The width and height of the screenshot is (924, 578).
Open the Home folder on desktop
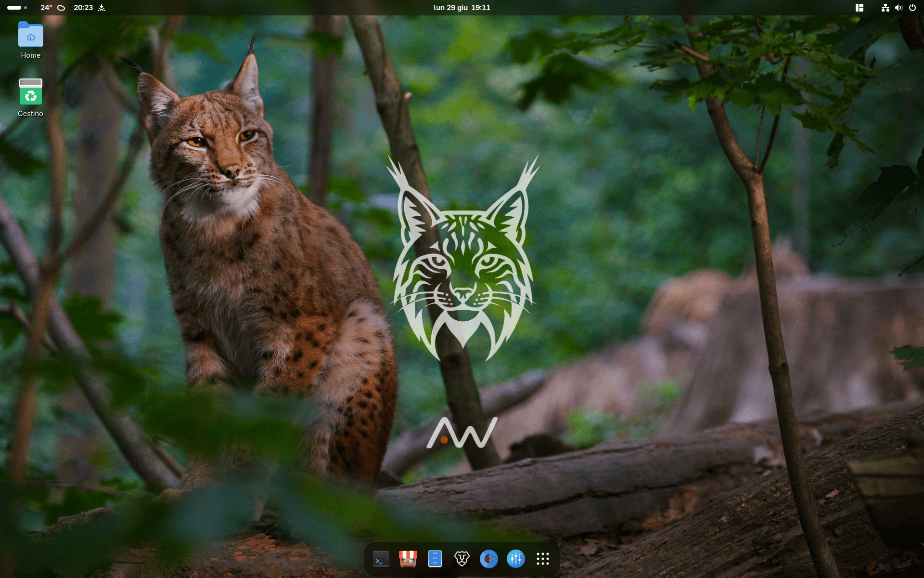tap(31, 40)
